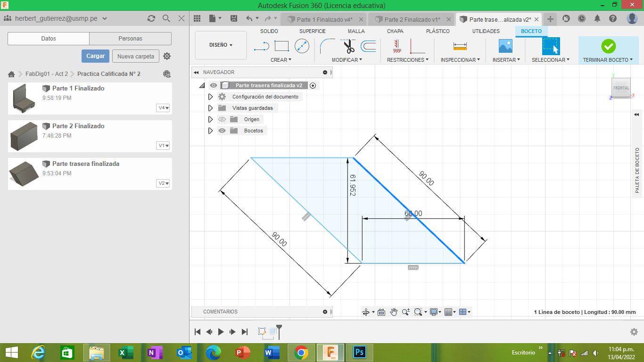Click the Cargar upload button
The width and height of the screenshot is (644, 362).
click(x=95, y=56)
